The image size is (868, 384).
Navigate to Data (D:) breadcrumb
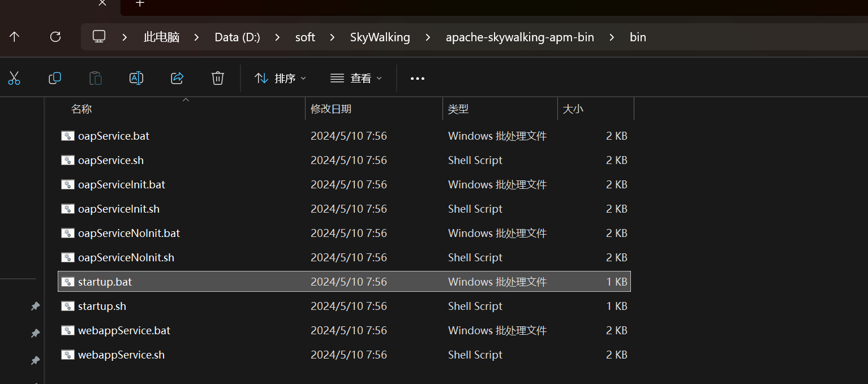click(x=237, y=37)
